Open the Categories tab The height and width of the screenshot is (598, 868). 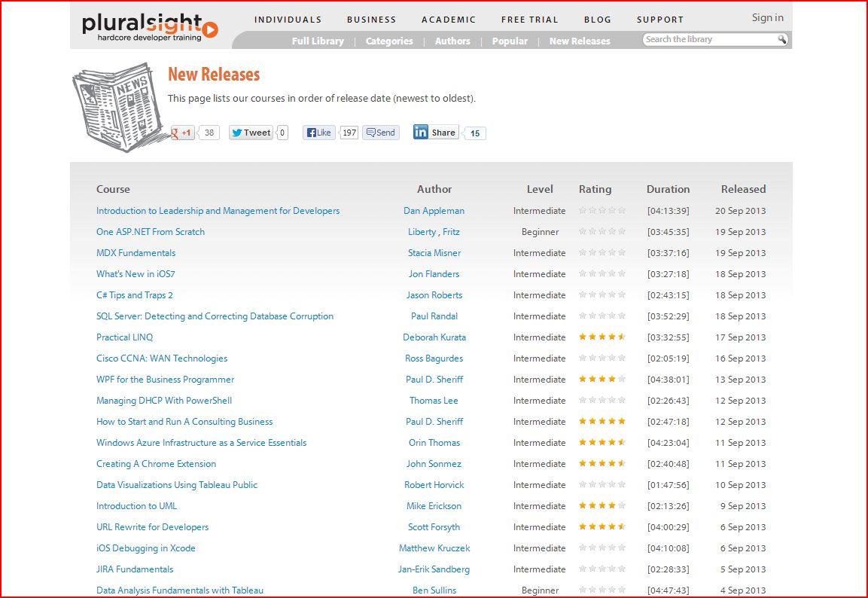click(x=389, y=41)
